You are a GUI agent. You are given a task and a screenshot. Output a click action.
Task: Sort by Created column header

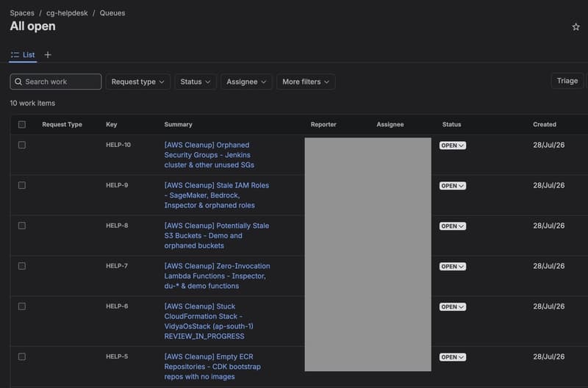click(545, 124)
